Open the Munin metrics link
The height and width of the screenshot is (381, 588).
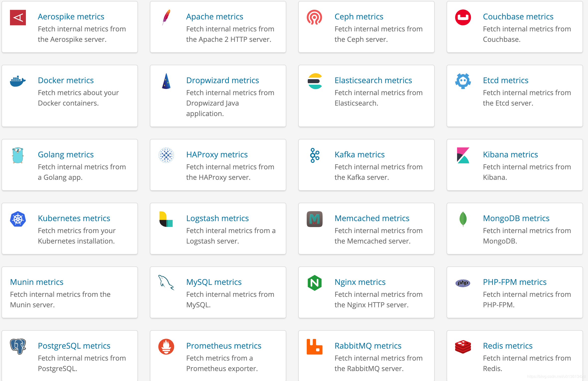pyautogui.click(x=37, y=282)
